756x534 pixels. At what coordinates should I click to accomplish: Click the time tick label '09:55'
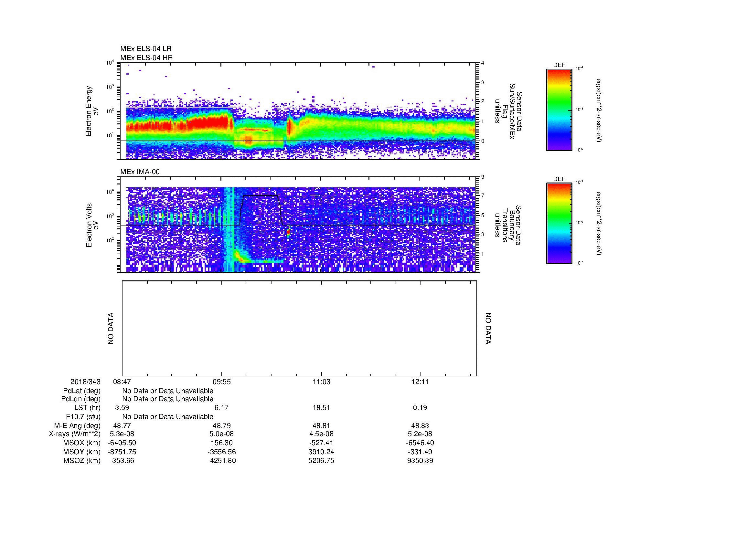click(222, 382)
